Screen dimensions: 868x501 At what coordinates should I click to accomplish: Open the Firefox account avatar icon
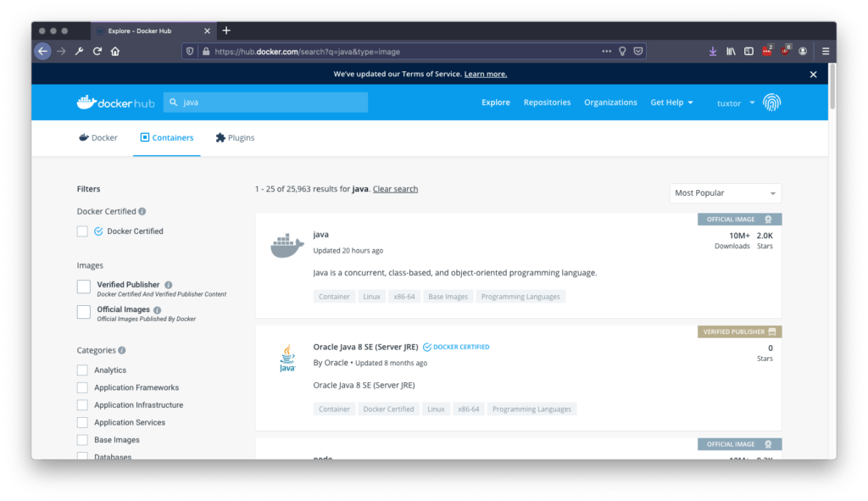pos(803,52)
